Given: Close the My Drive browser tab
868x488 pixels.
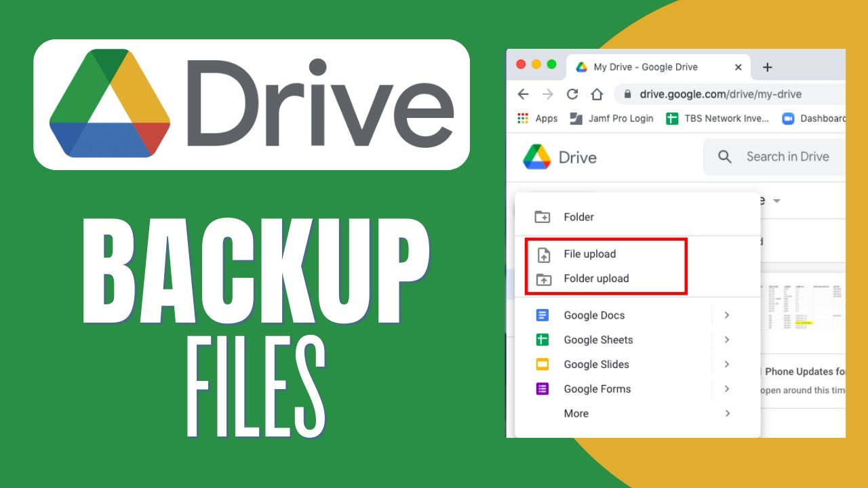Looking at the screenshot, I should pyautogui.click(x=738, y=67).
